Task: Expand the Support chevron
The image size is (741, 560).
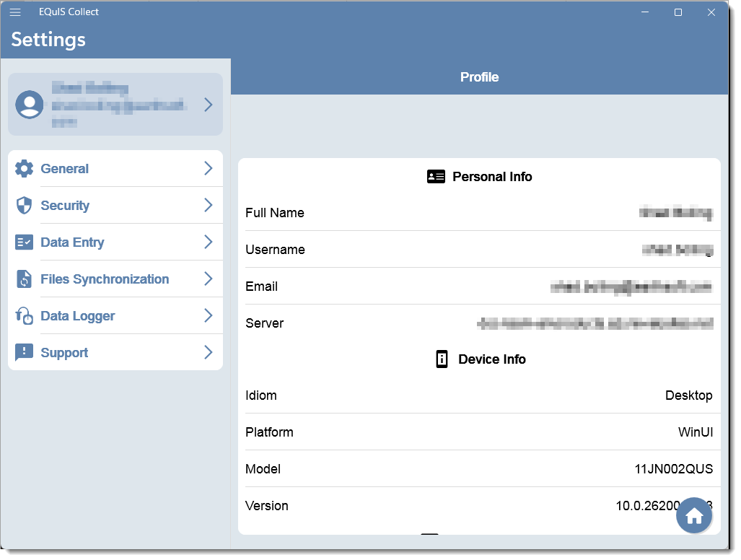Action: tap(209, 353)
